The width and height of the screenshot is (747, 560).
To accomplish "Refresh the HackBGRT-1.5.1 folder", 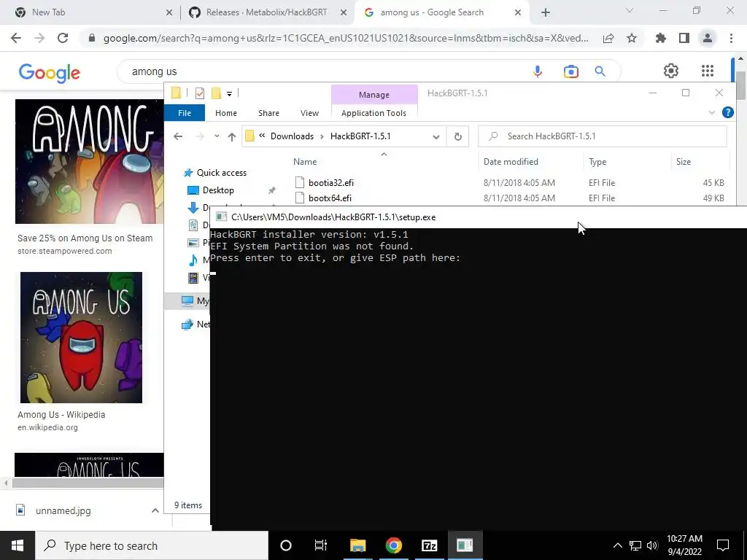I will click(x=458, y=136).
